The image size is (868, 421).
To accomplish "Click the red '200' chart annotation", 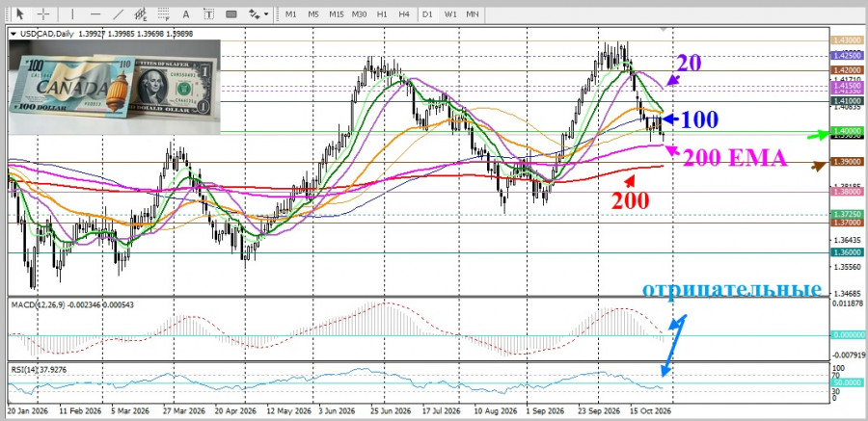I will (x=630, y=200).
